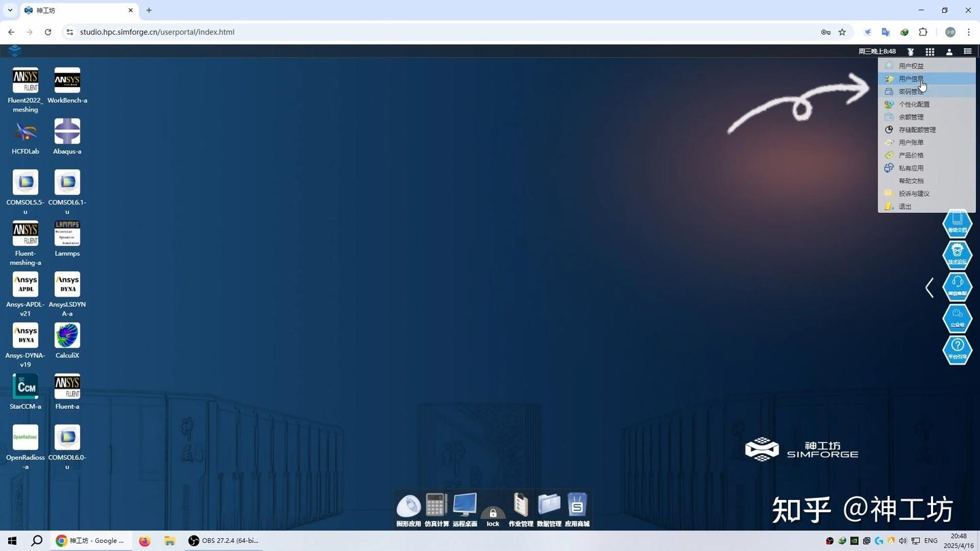Select 用户账单 in the user menu
980x551 pixels.
pos(926,142)
